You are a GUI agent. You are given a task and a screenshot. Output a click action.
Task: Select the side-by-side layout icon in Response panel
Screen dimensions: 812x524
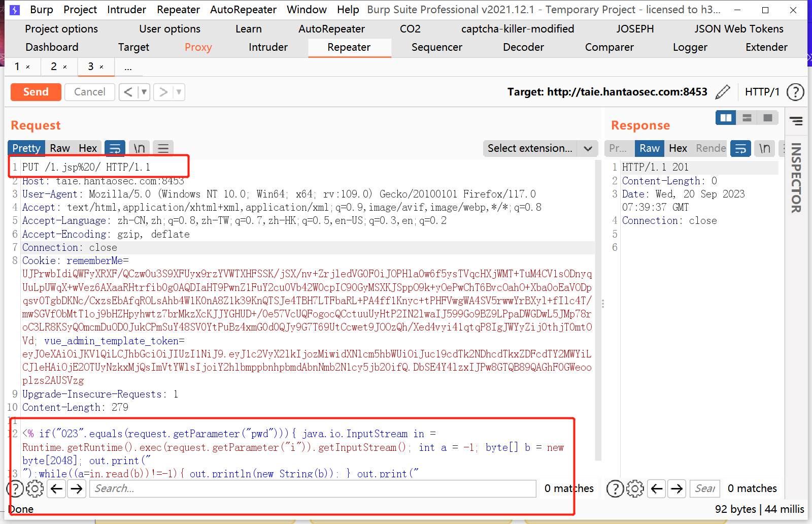726,117
